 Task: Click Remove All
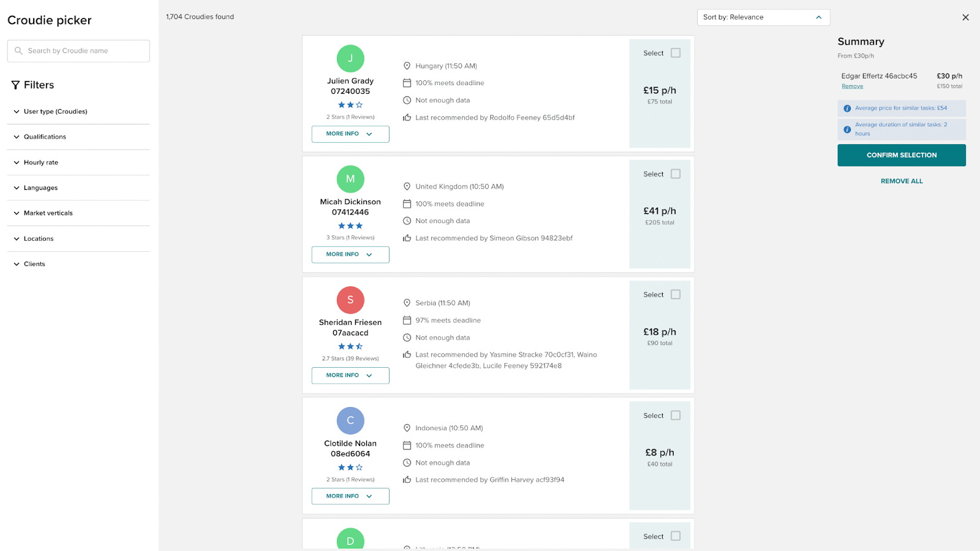pyautogui.click(x=902, y=181)
